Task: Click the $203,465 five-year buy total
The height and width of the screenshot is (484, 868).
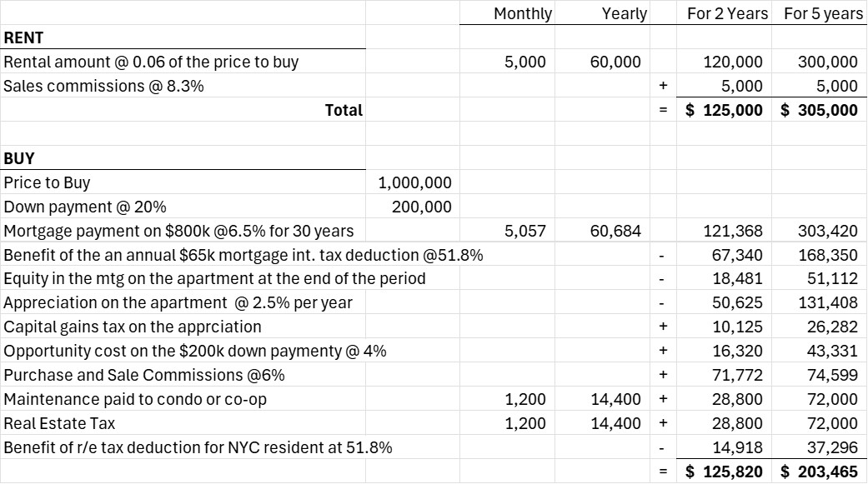Action: click(819, 472)
